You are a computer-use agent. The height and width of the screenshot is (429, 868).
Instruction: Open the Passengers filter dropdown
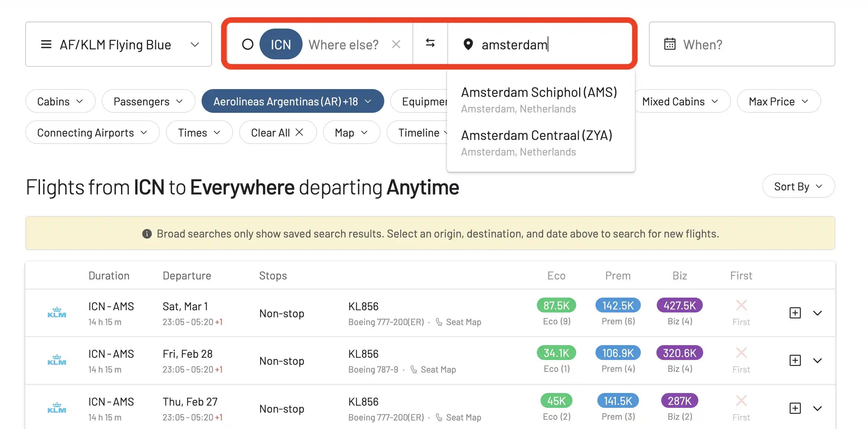[148, 101]
